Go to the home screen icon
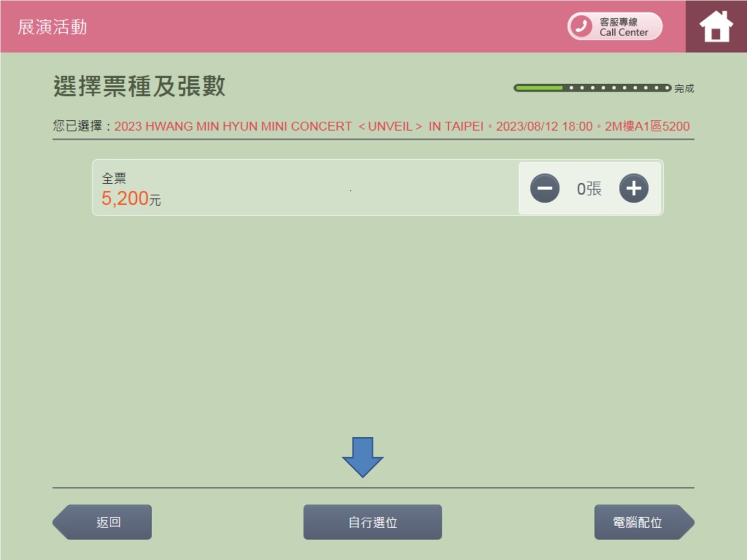Viewport: 747px width, 560px height. 716,27
